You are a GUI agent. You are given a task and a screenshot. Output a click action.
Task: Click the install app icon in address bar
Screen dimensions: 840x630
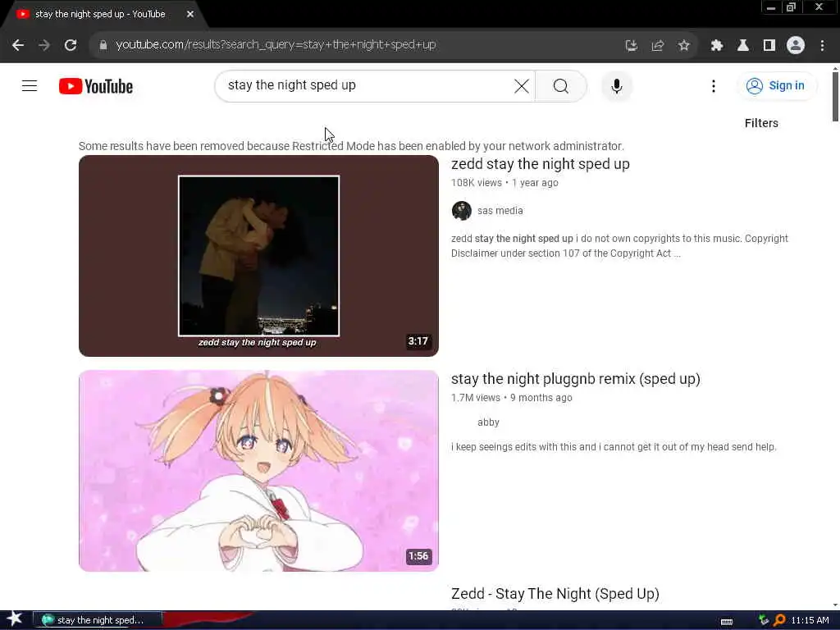[632, 46]
